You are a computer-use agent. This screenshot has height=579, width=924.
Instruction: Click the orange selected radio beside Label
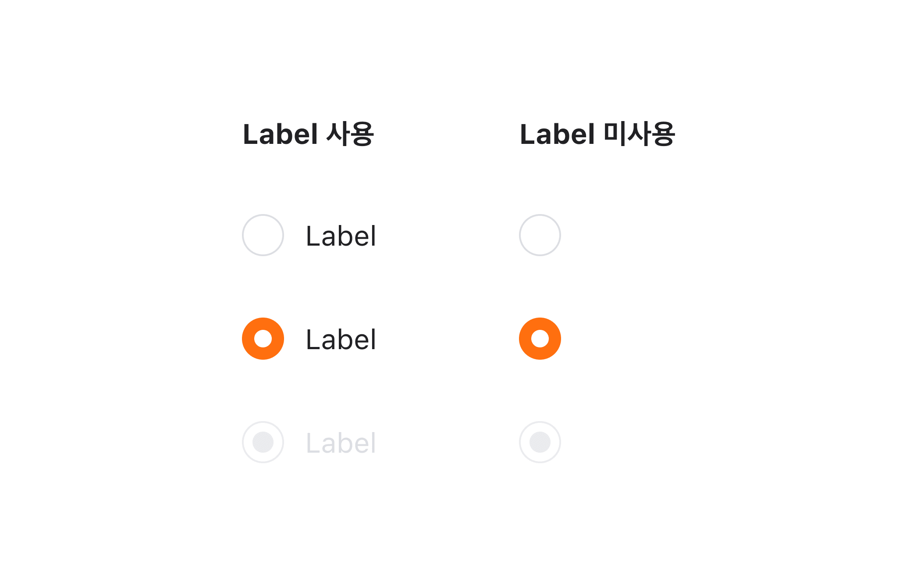pos(263,339)
